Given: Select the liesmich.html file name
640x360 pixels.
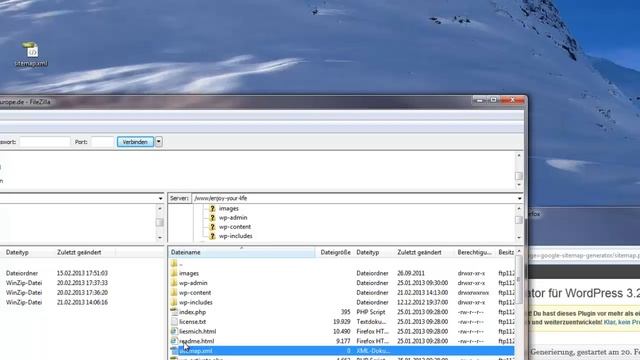Looking at the screenshot, I should (x=198, y=331).
